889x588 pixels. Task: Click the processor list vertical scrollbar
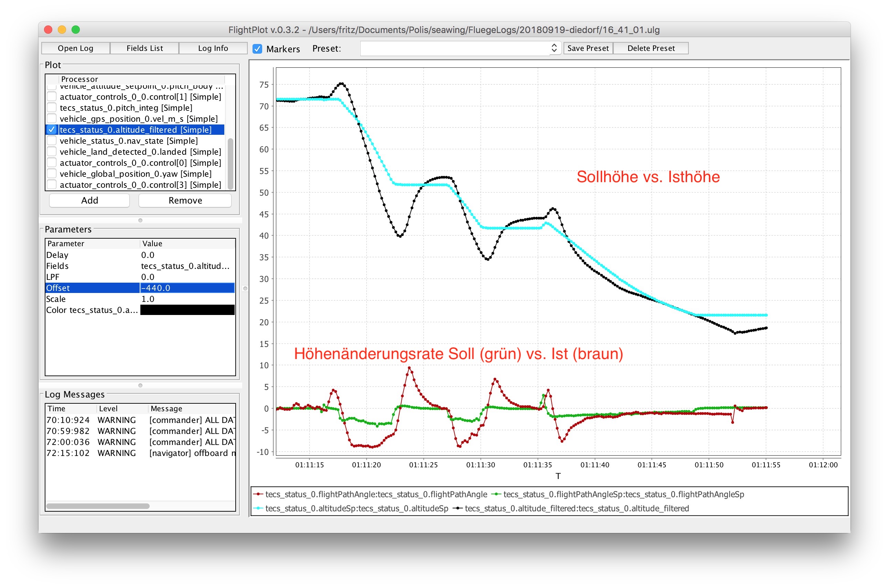pyautogui.click(x=230, y=164)
